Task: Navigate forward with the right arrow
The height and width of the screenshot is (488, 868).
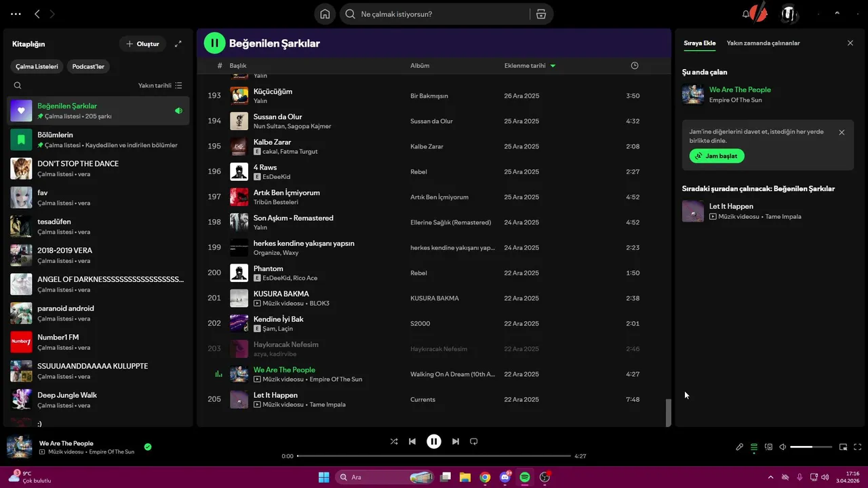Action: pos(52,14)
